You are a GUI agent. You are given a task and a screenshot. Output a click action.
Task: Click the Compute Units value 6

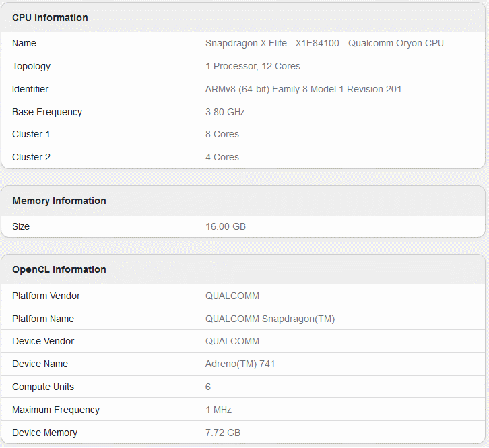[x=208, y=387]
